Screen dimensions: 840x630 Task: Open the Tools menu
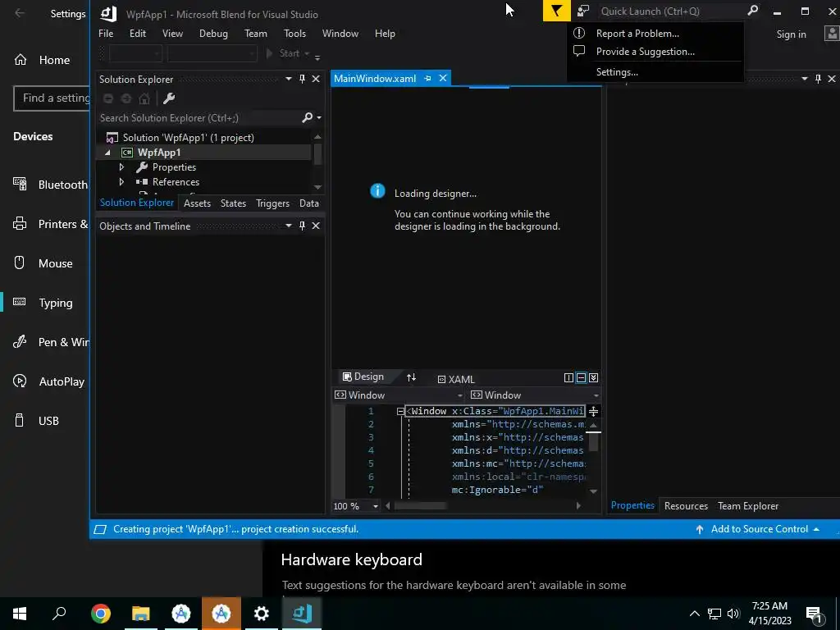click(x=294, y=33)
